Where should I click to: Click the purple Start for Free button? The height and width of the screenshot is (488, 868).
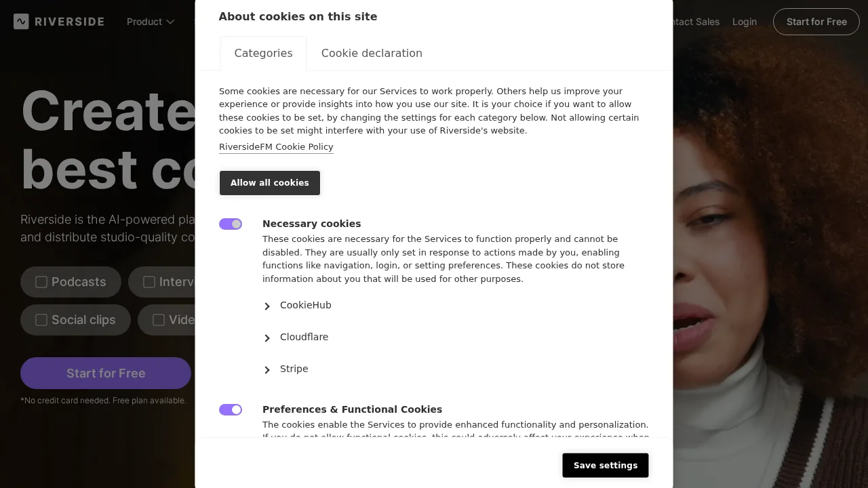(106, 373)
